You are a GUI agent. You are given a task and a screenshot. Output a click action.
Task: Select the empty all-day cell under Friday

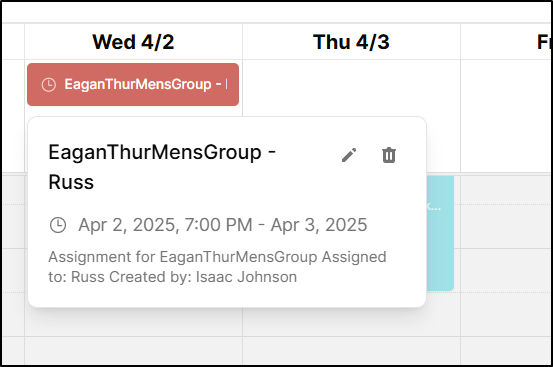coord(506,116)
